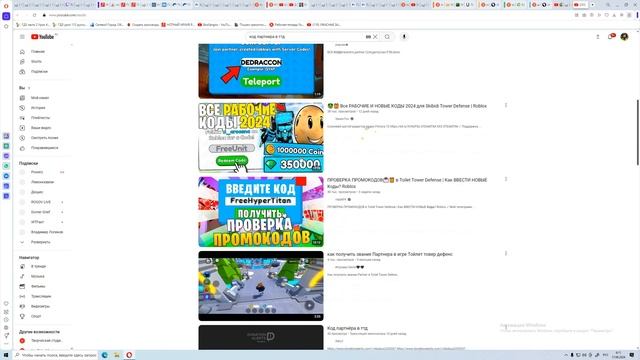
Task: Open ROGOV LIVE subscription channel
Action: pos(41,202)
